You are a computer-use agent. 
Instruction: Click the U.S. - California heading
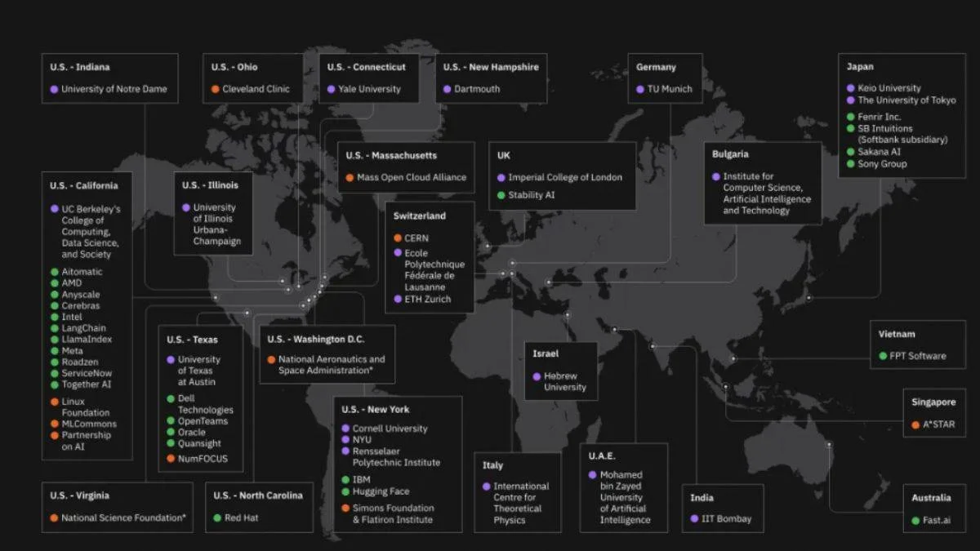83,186
